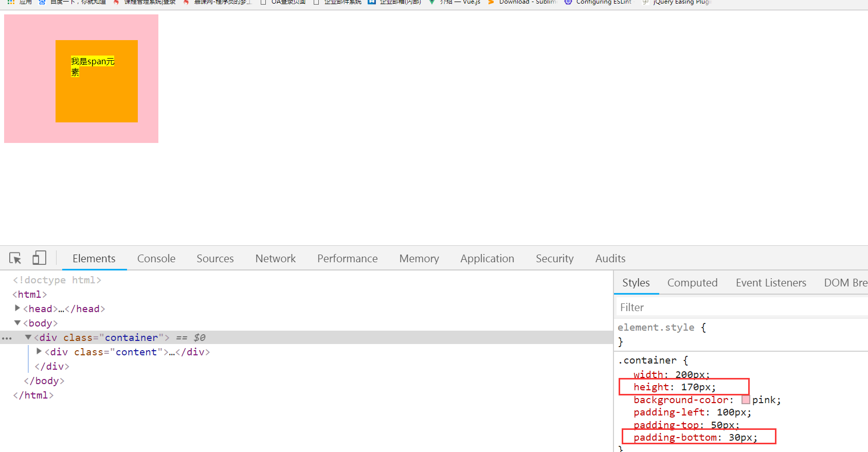Select the div class="container" node
This screenshot has height=452, width=868.
pos(102,337)
